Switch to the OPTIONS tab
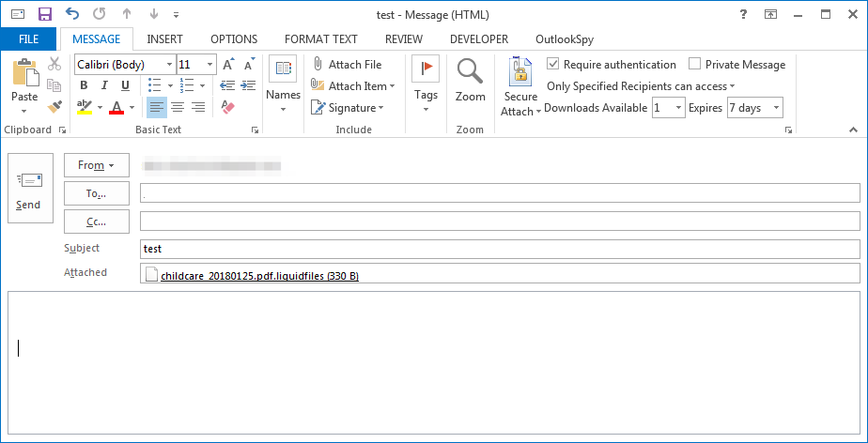Viewport: 868px width, 443px height. 234,39
